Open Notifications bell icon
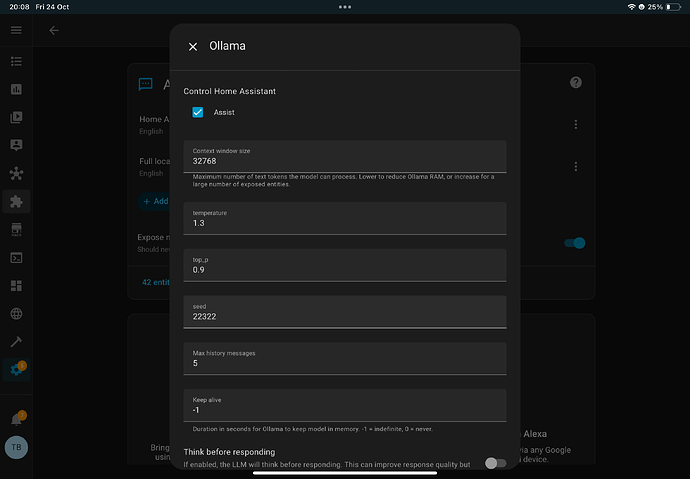This screenshot has width=690, height=479. click(x=16, y=419)
